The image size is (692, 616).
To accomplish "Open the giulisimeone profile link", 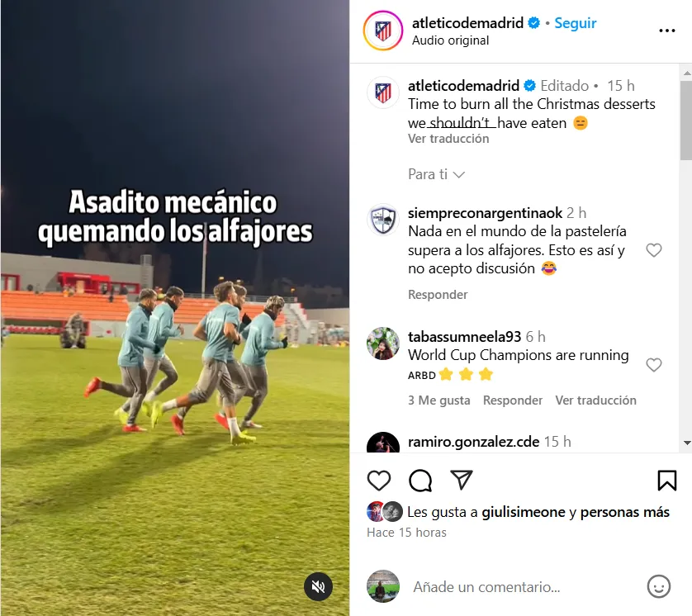I will point(524,512).
